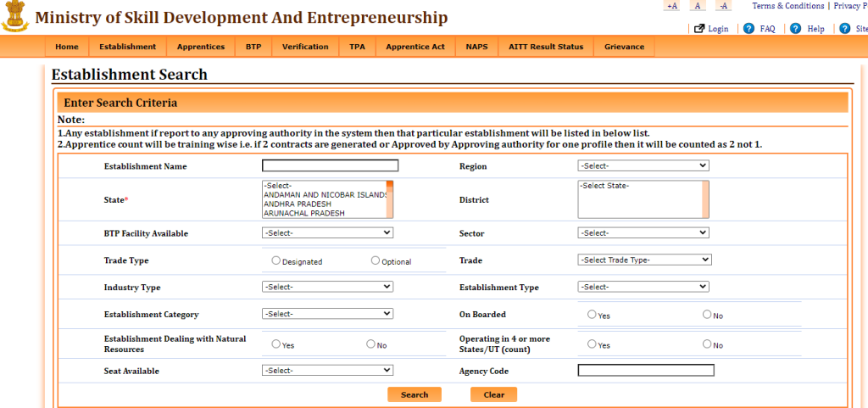The height and width of the screenshot is (408, 868).
Task: Expand the Region dropdown
Action: coord(643,165)
